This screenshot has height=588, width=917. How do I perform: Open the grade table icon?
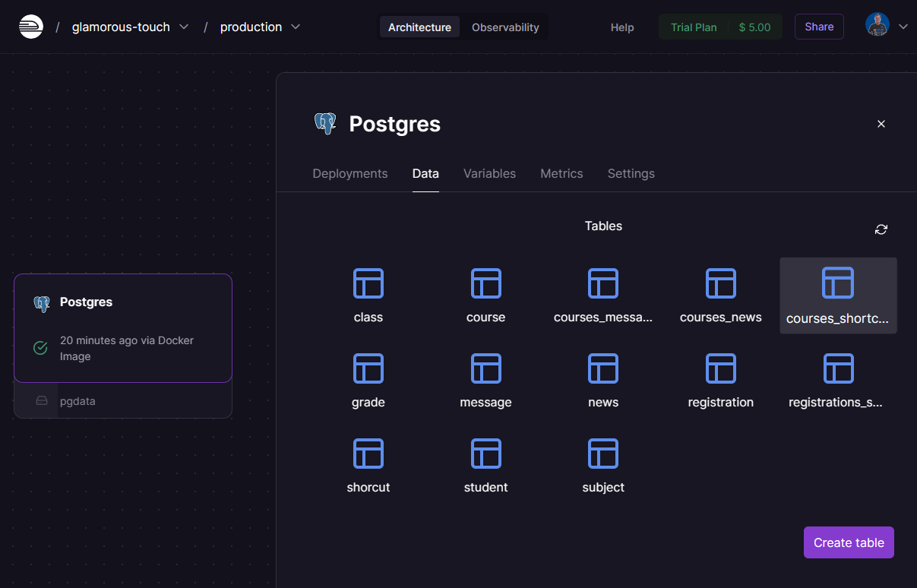click(x=368, y=368)
